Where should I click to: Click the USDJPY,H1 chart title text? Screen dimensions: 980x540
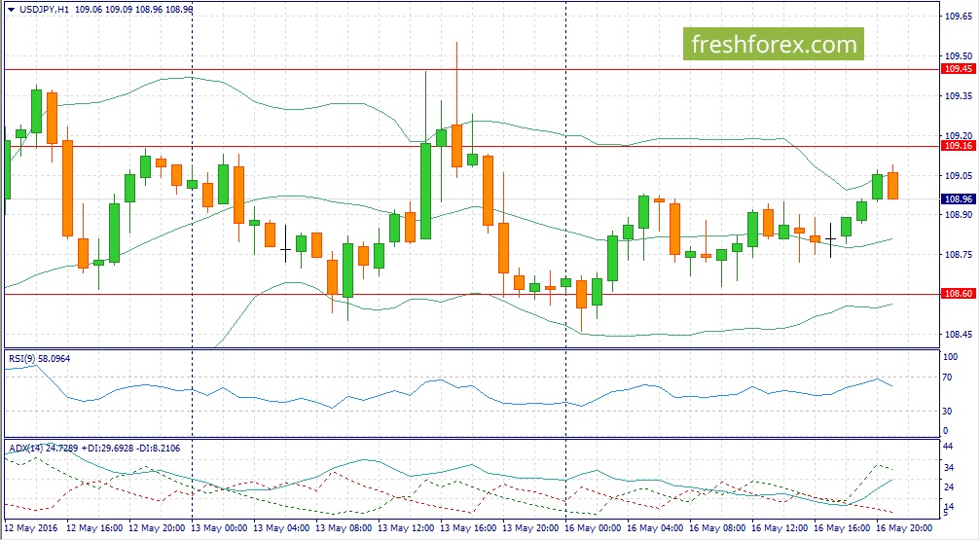[49, 8]
